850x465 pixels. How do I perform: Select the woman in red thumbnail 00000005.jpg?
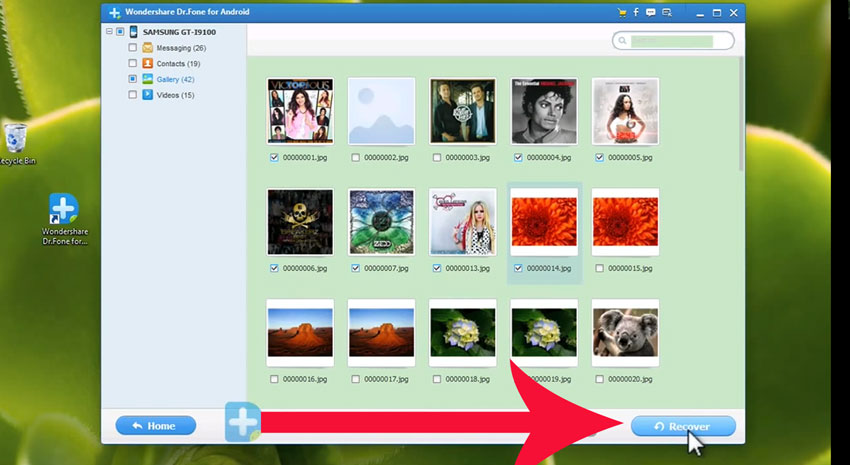(x=626, y=111)
